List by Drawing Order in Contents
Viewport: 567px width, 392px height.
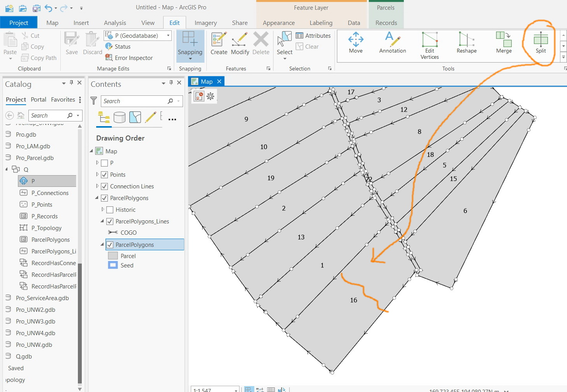[x=104, y=117]
